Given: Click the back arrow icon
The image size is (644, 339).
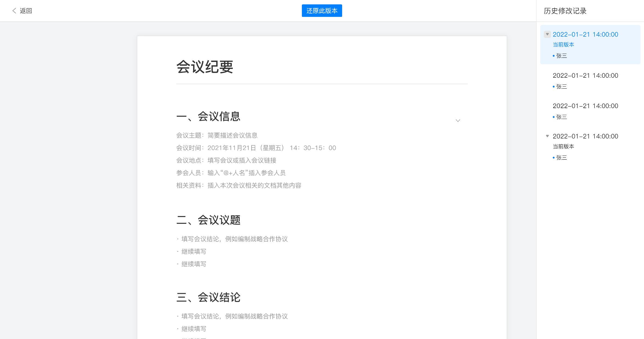Looking at the screenshot, I should point(14,11).
